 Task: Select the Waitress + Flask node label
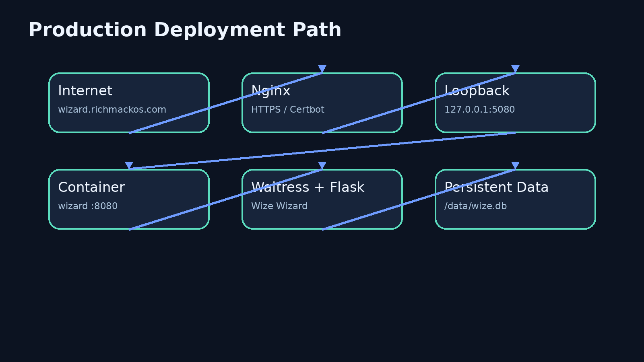(308, 187)
